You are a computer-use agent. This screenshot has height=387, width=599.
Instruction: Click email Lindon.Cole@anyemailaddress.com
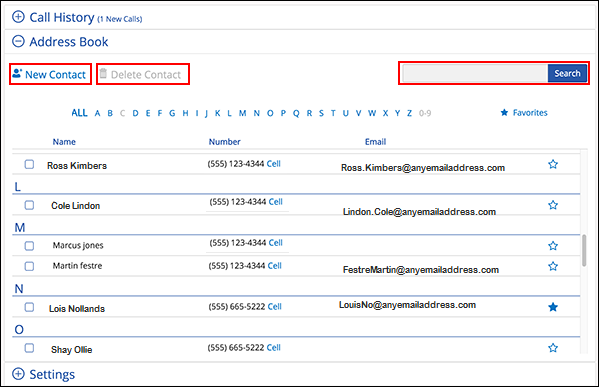coord(419,212)
